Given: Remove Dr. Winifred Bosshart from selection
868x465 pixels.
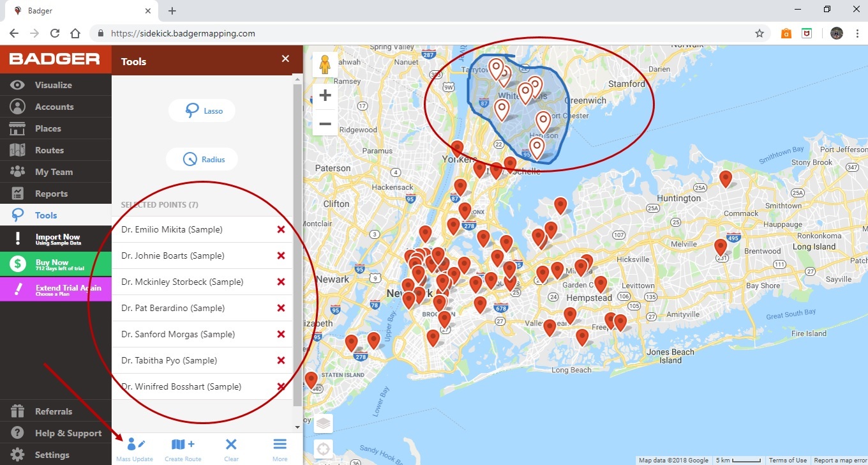Looking at the screenshot, I should [x=281, y=386].
